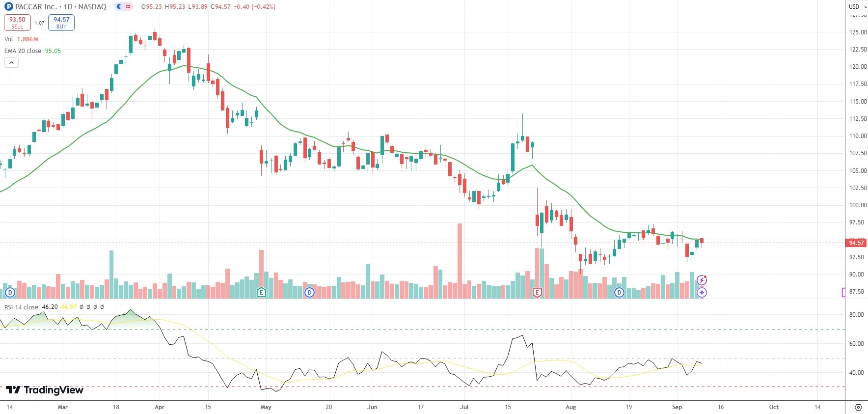This screenshot has width=868, height=414.
Task: Click the EMA value 95.05
Action: coord(53,51)
